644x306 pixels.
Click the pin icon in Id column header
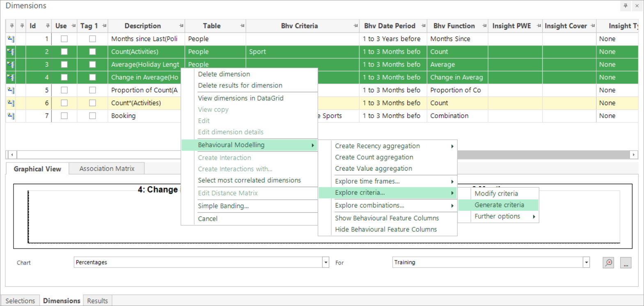[48, 26]
